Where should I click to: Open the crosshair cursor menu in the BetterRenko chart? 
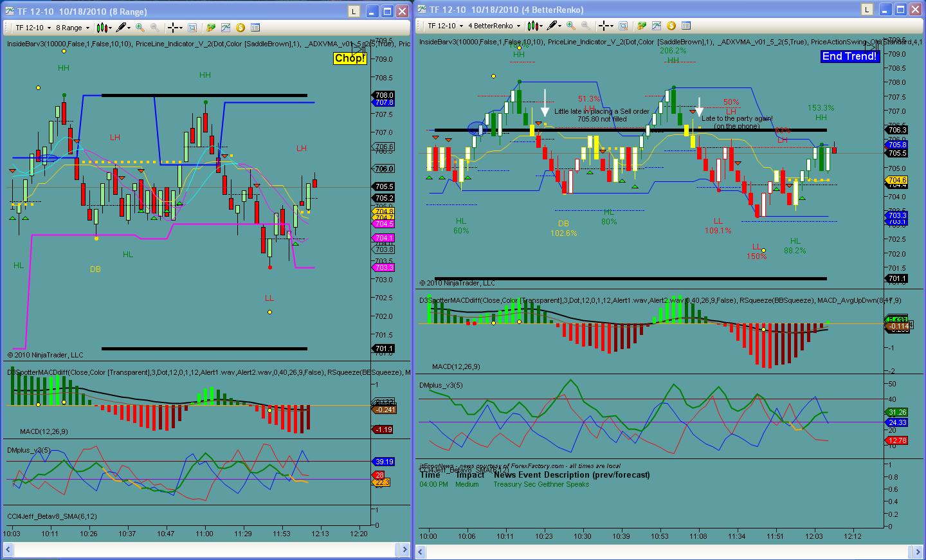click(606, 26)
